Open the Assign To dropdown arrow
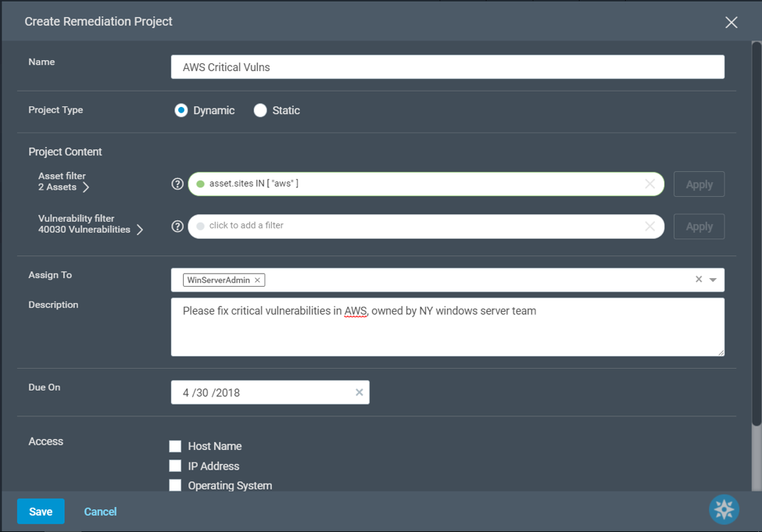Viewport: 762px width, 532px height. tap(713, 280)
